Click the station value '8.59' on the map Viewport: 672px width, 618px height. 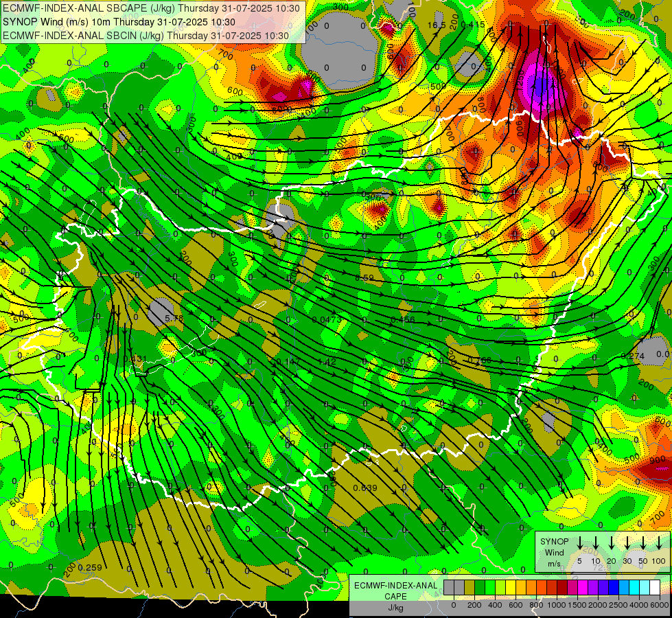point(364,278)
